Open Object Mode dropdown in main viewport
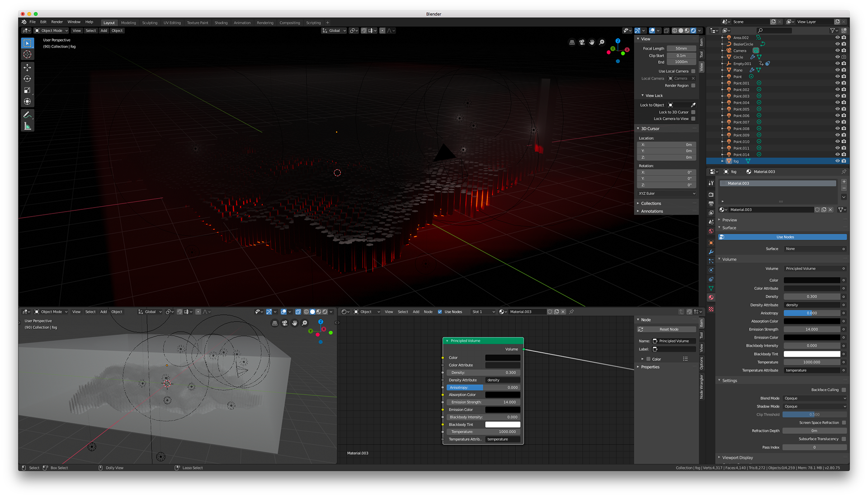868x497 pixels. pos(52,31)
